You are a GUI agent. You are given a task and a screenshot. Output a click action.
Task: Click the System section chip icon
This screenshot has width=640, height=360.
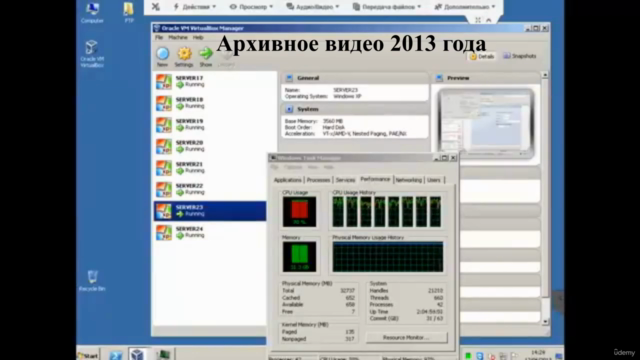click(x=289, y=109)
